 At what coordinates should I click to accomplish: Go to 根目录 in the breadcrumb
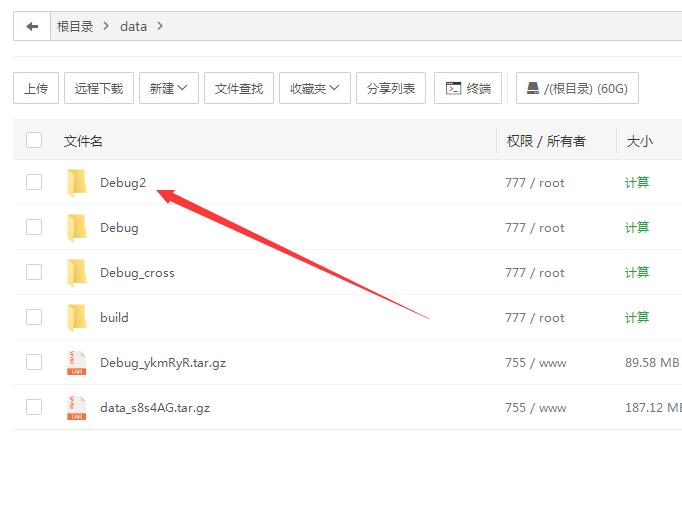coord(75,27)
